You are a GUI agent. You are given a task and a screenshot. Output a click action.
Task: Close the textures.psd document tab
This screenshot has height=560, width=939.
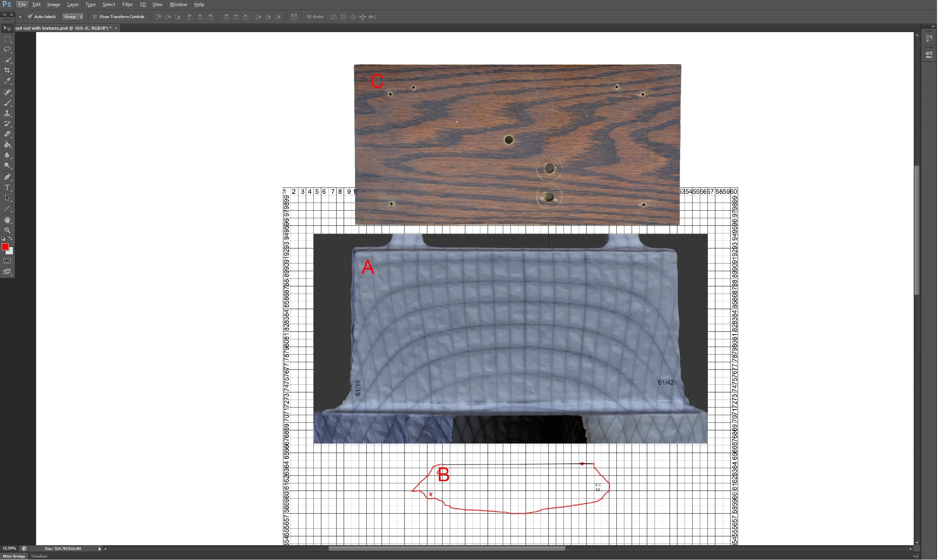[x=116, y=28]
